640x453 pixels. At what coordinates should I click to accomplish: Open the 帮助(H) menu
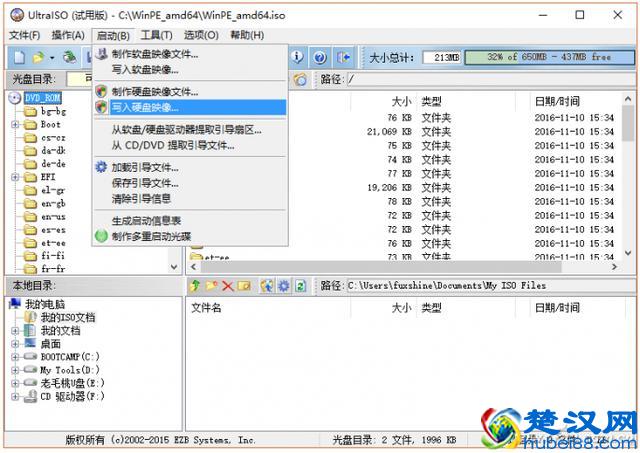pyautogui.click(x=247, y=36)
